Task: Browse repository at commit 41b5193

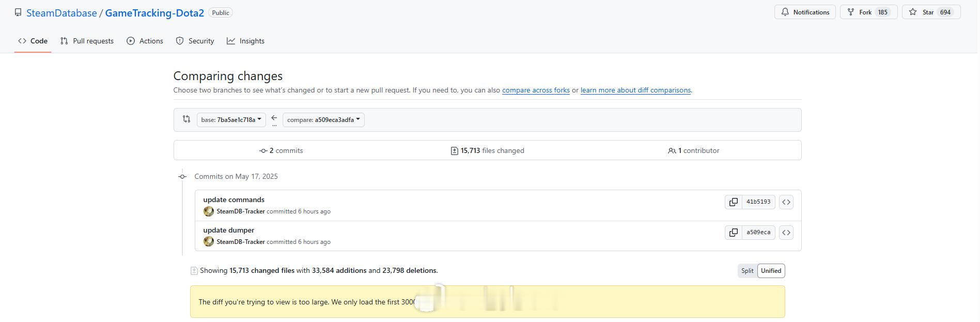Action: pos(786,202)
